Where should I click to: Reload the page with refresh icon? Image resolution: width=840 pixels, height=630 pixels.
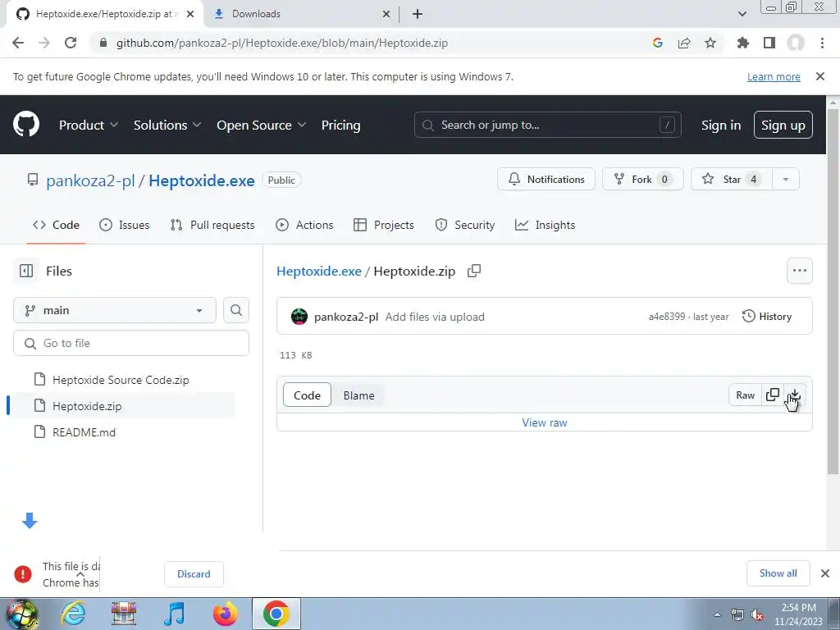pyautogui.click(x=71, y=43)
